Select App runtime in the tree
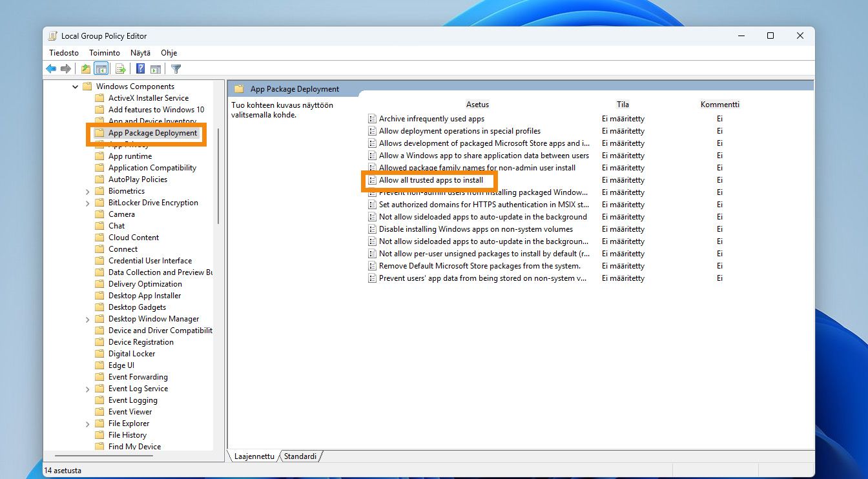This screenshot has width=868, height=479. tap(130, 156)
